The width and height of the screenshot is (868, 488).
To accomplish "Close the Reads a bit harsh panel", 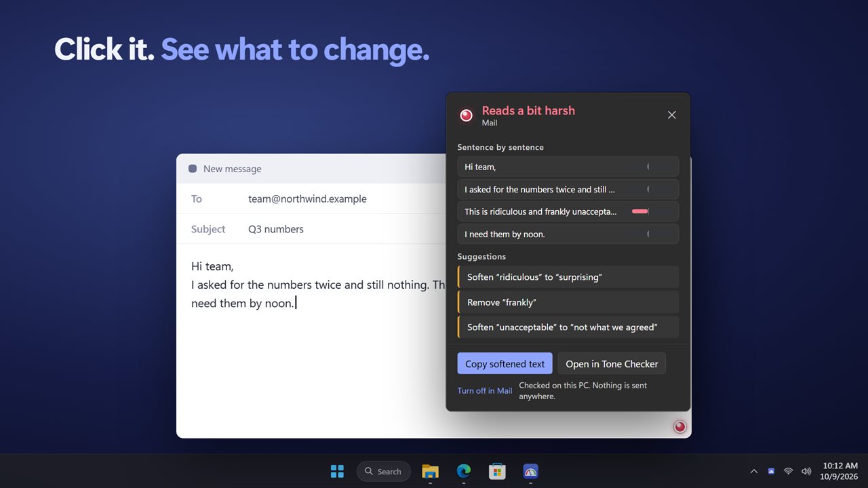I will 672,115.
